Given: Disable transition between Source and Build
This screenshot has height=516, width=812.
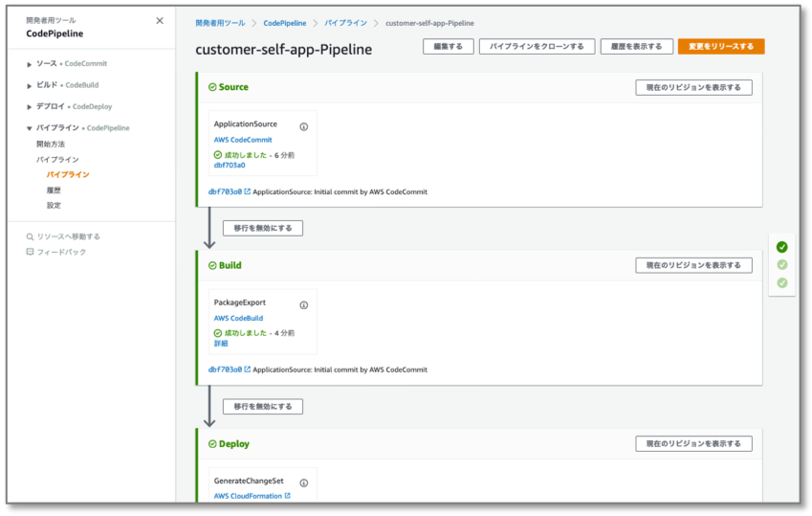Looking at the screenshot, I should (x=263, y=228).
